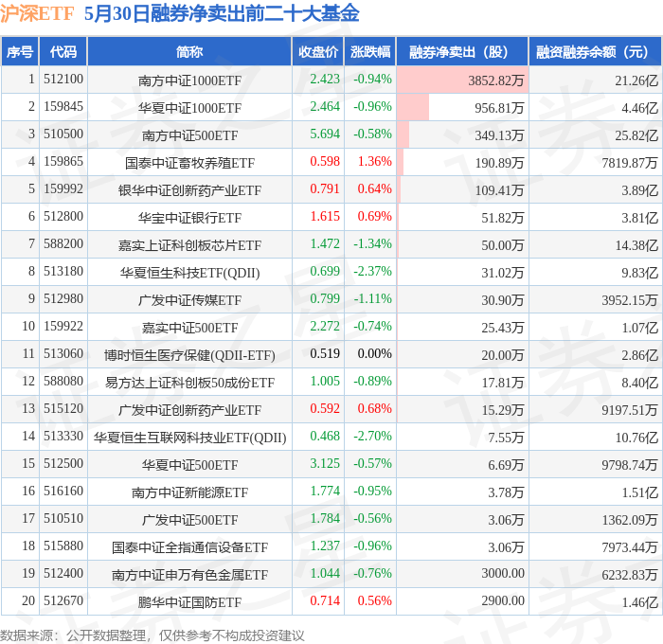Viewport: 663px width, 644px height.
Task: Select the name 博时恒生医疗保健(QDII-ETF)
Action: pyautogui.click(x=189, y=355)
